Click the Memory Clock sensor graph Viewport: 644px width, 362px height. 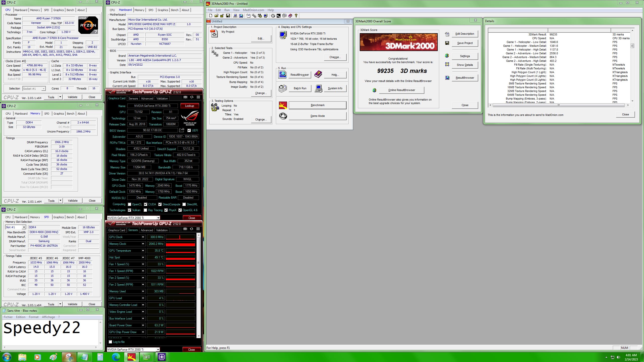coord(180,244)
